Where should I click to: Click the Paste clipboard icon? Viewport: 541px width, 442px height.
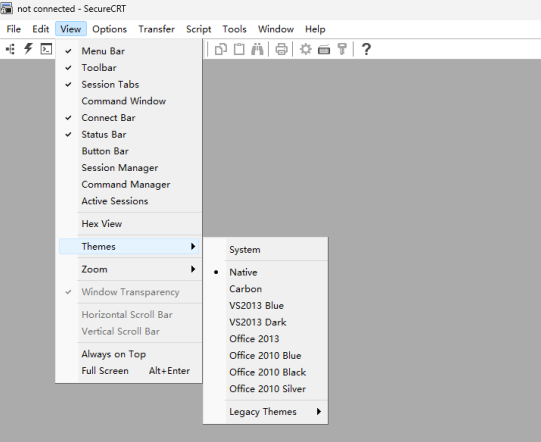(x=239, y=49)
